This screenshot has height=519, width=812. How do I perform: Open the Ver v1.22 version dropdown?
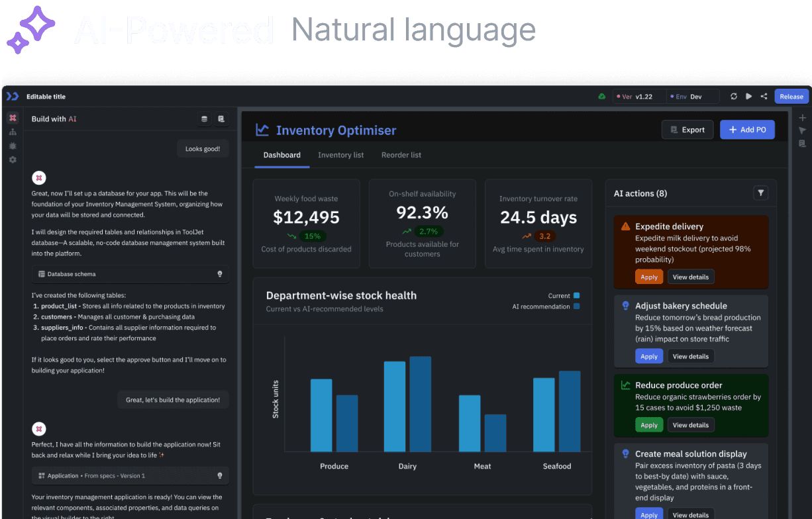638,97
